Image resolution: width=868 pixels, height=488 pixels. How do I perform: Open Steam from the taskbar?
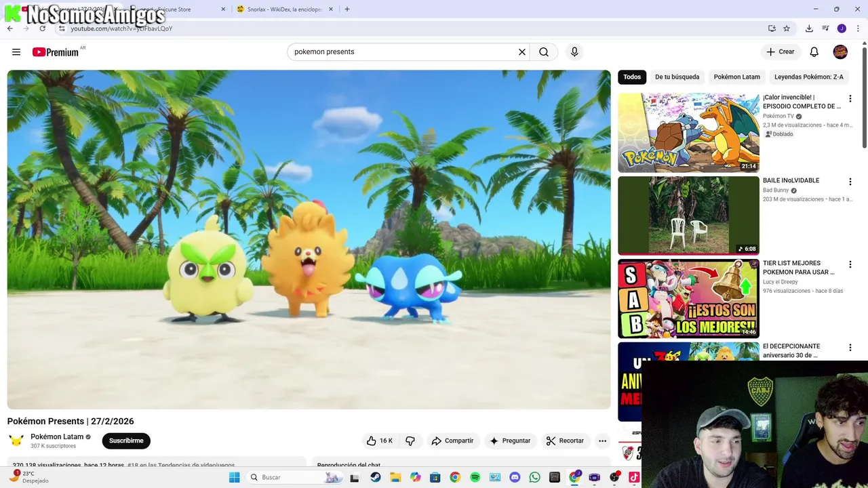(375, 477)
